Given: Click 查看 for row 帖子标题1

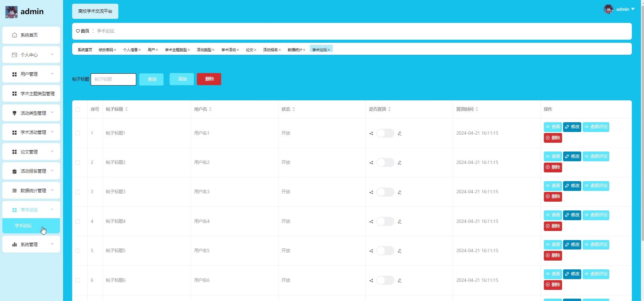Looking at the screenshot, I should [x=553, y=127].
